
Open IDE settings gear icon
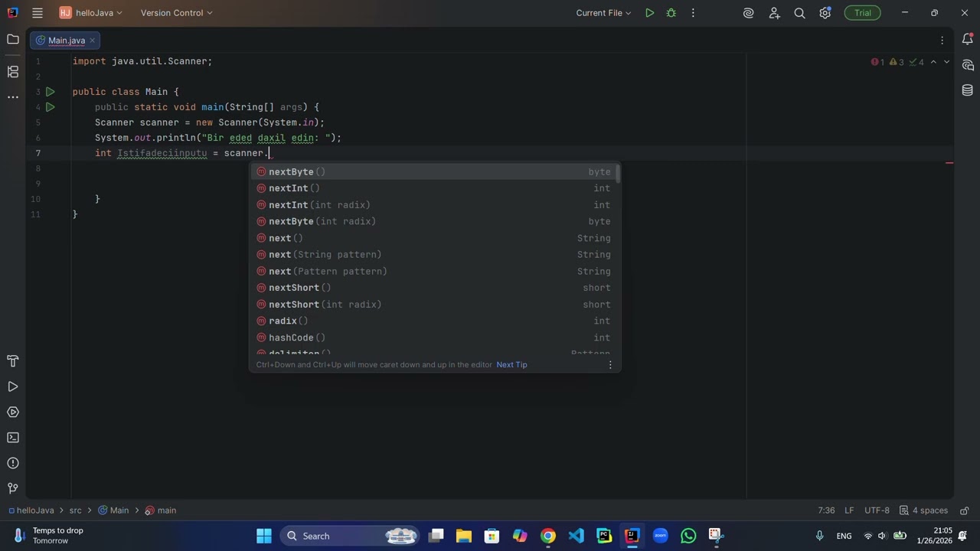(825, 13)
